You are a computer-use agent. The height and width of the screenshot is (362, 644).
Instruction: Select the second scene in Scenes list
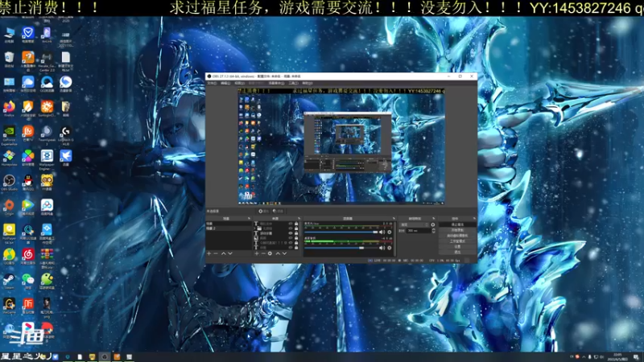click(x=229, y=228)
